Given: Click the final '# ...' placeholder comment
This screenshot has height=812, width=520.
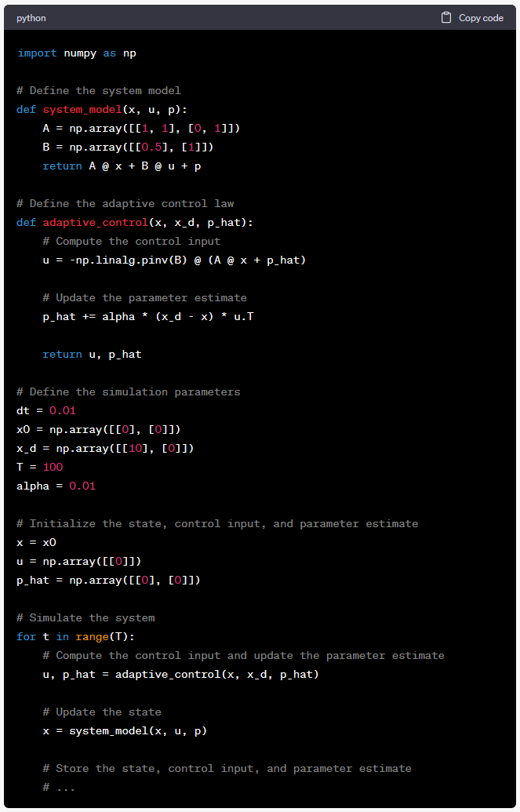Looking at the screenshot, I should (x=59, y=787).
